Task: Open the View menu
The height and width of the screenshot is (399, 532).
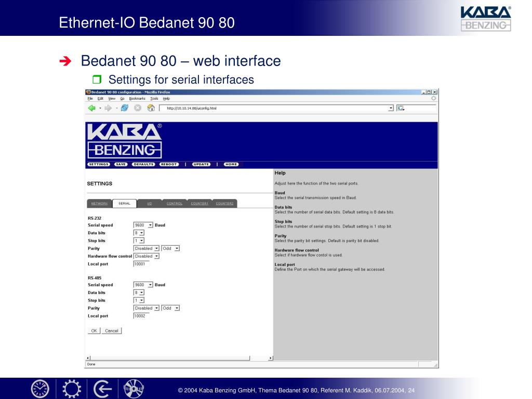Action: 112,98
